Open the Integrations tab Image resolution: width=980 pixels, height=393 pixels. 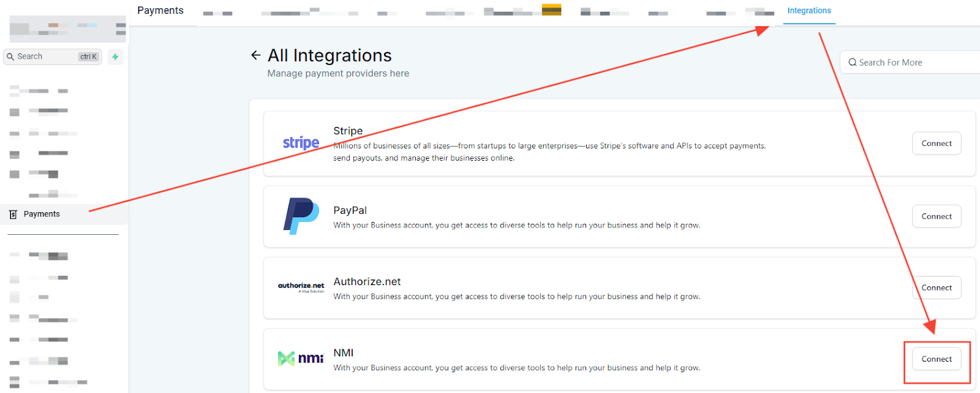pyautogui.click(x=809, y=11)
